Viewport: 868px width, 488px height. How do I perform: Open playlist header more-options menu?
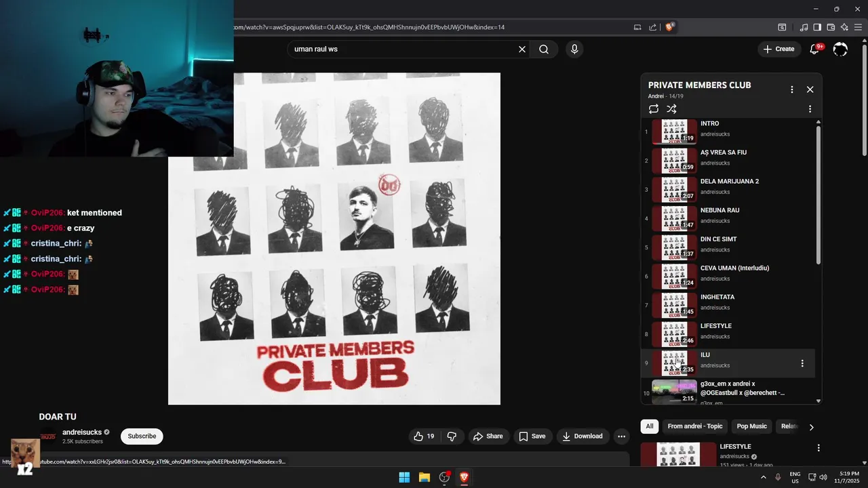point(791,89)
